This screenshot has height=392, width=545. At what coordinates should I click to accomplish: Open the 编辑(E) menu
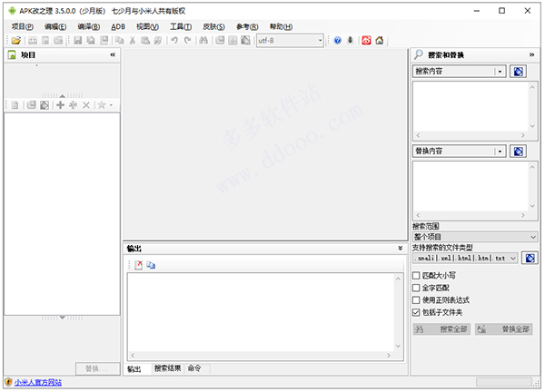[55, 26]
